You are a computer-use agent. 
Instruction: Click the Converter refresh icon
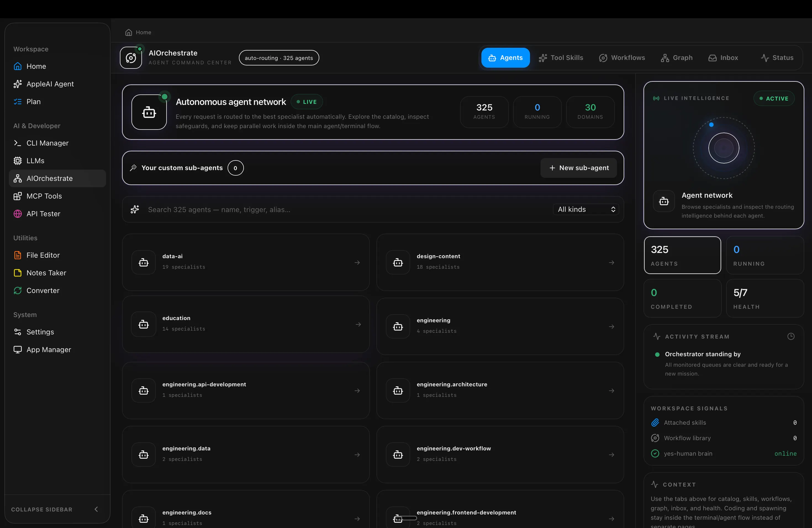[x=17, y=291]
